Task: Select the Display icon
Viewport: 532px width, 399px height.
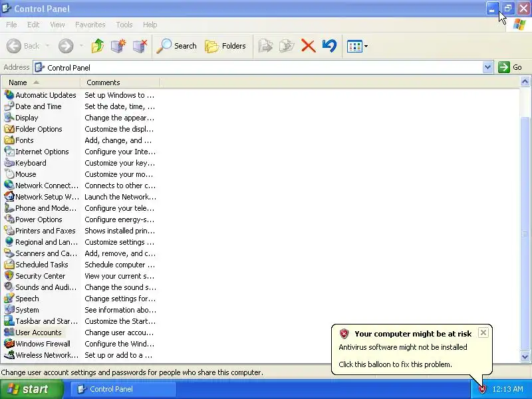Action: pyautogui.click(x=9, y=118)
